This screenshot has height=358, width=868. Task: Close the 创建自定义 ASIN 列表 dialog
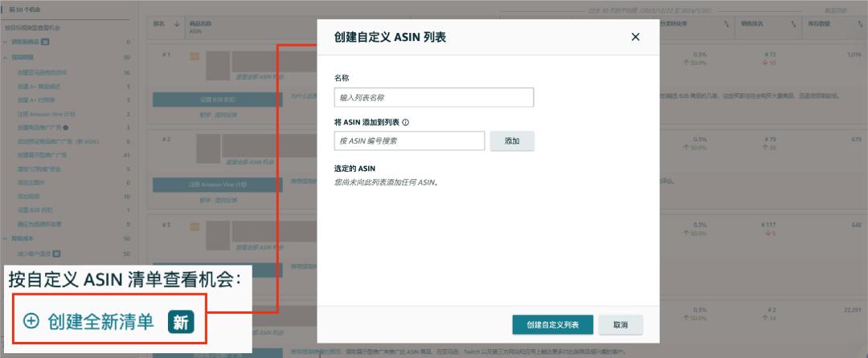tap(635, 37)
